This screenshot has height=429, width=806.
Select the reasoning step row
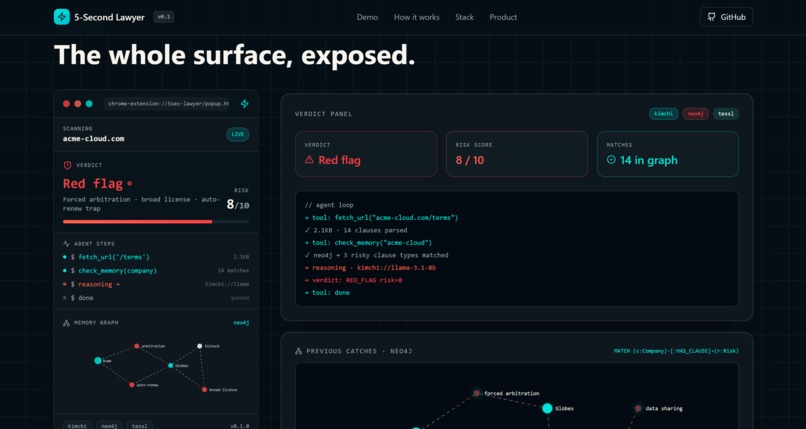pos(156,284)
